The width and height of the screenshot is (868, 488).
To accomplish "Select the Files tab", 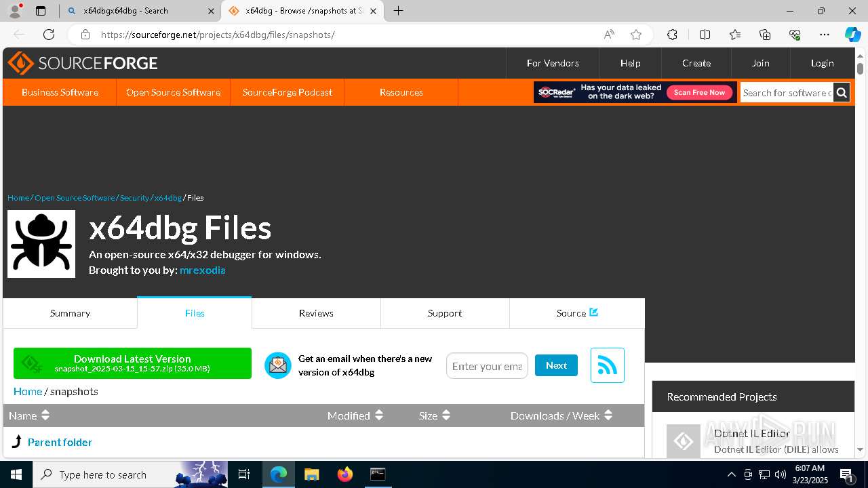I will click(195, 313).
